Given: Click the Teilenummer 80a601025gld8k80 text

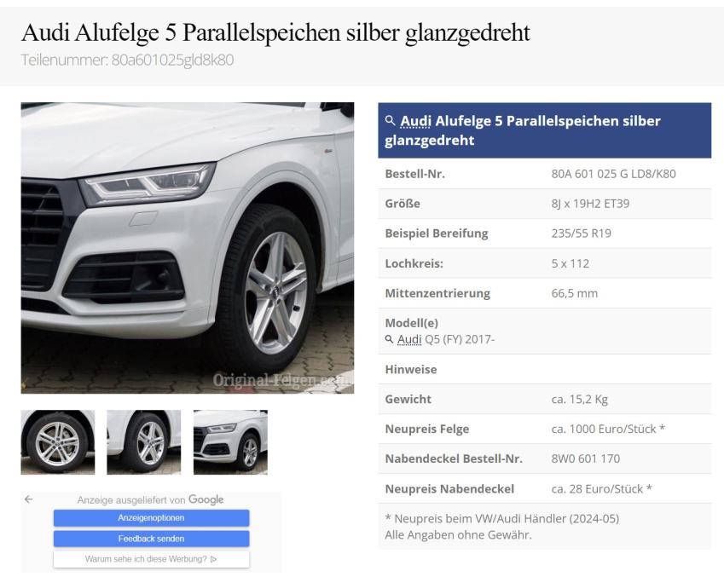Looking at the screenshot, I should click(127, 60).
